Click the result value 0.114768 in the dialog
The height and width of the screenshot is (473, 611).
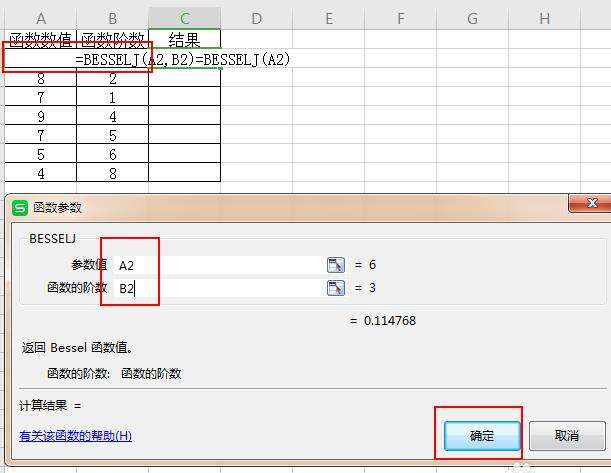click(x=390, y=321)
